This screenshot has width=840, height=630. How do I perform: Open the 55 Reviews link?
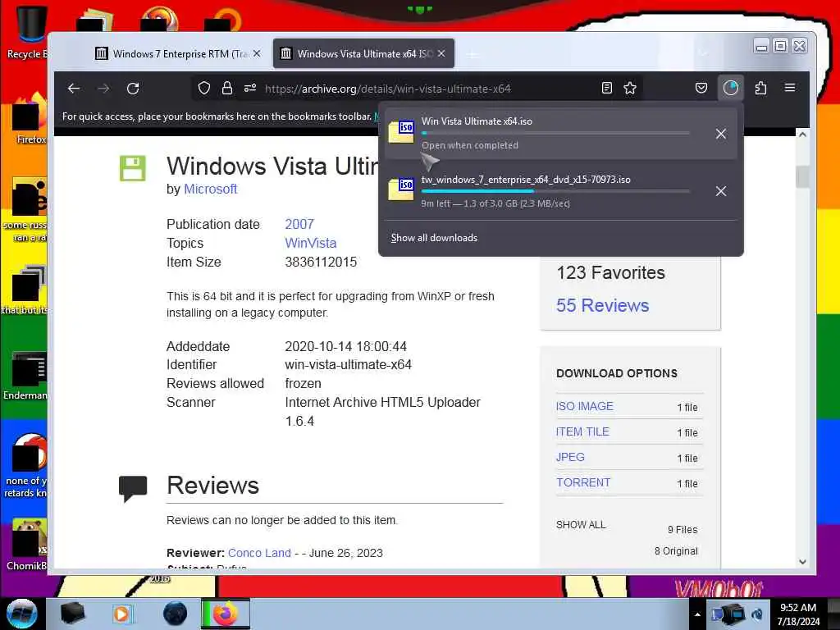(x=603, y=305)
